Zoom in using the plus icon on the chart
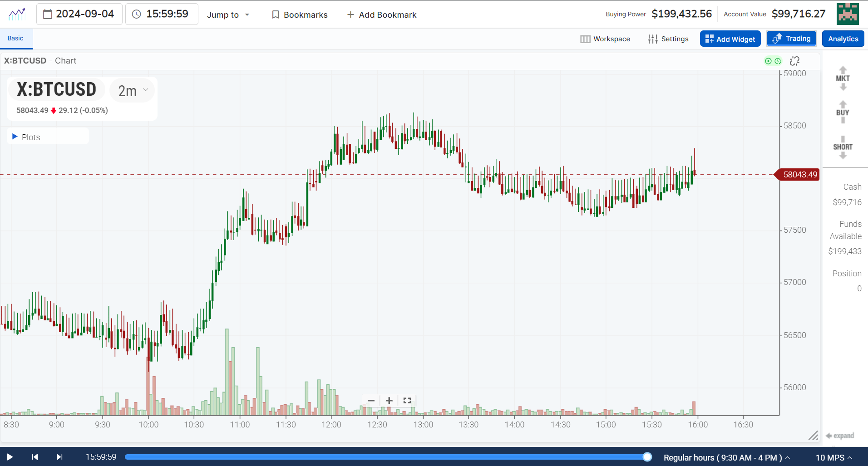868x466 pixels. [389, 400]
